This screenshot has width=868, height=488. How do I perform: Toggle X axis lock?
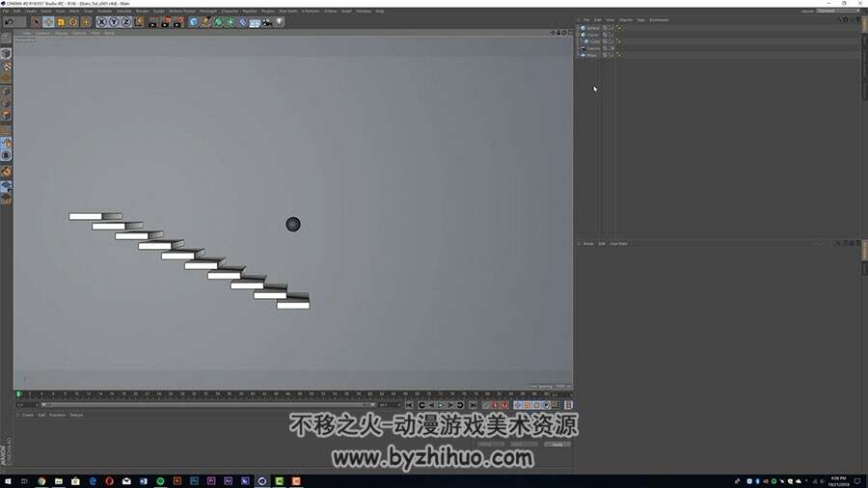(x=101, y=22)
